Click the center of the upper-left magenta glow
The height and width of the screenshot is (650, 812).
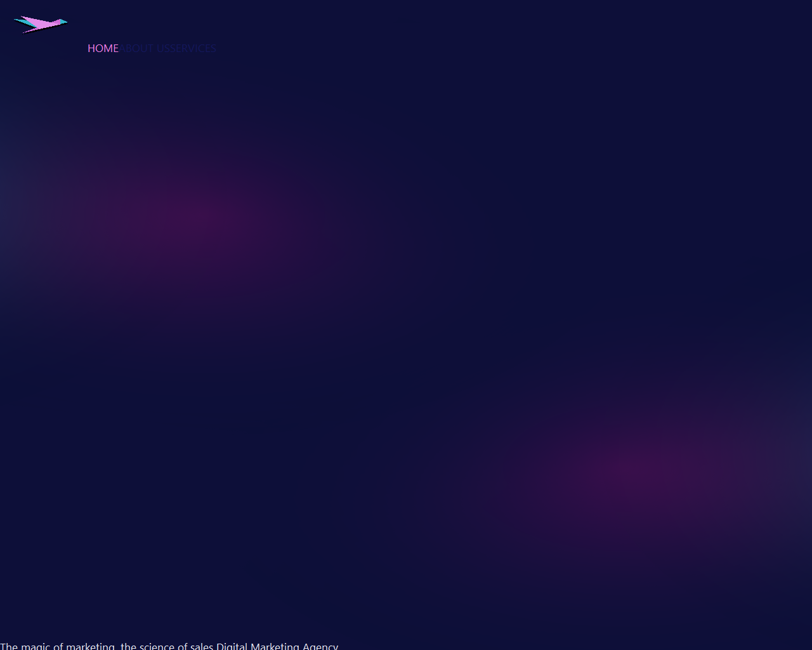(x=190, y=219)
